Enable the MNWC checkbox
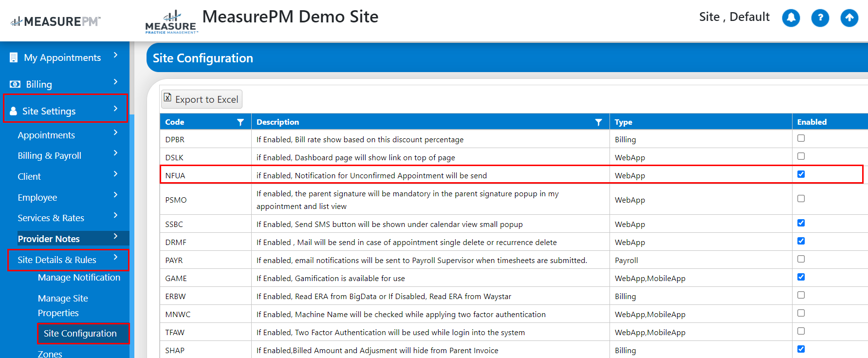 pyautogui.click(x=801, y=313)
